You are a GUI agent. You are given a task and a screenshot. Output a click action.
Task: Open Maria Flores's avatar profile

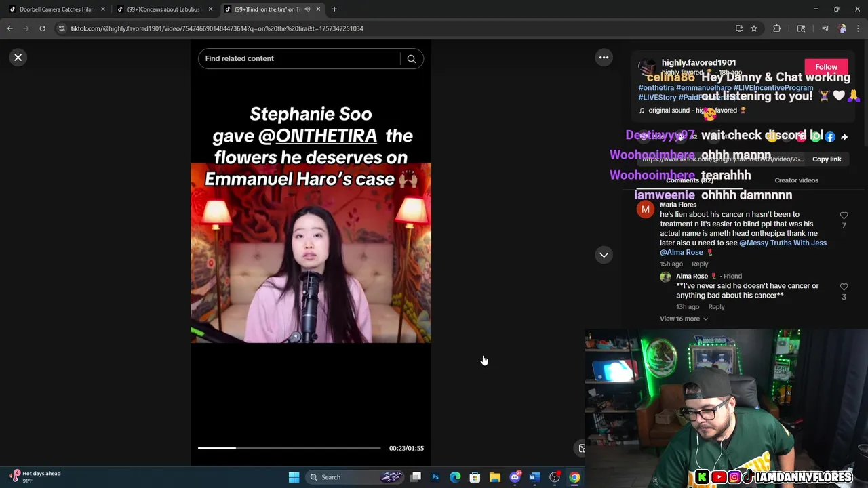coord(646,209)
